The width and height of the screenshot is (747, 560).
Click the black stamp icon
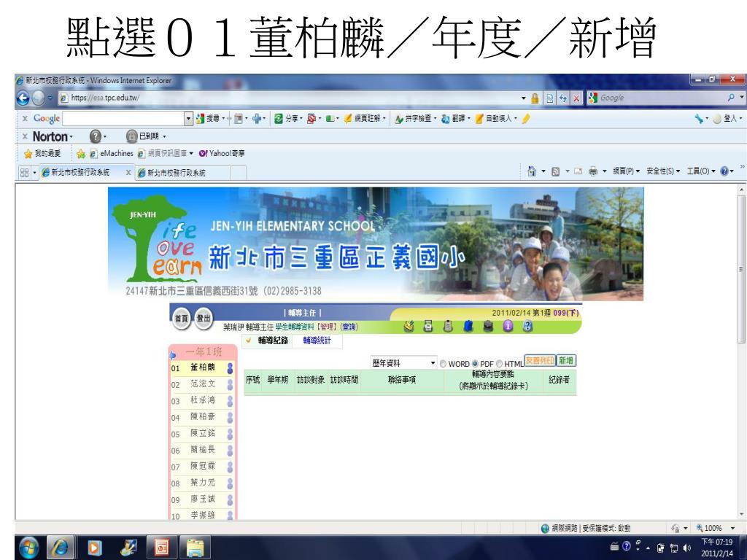pyautogui.click(x=488, y=326)
